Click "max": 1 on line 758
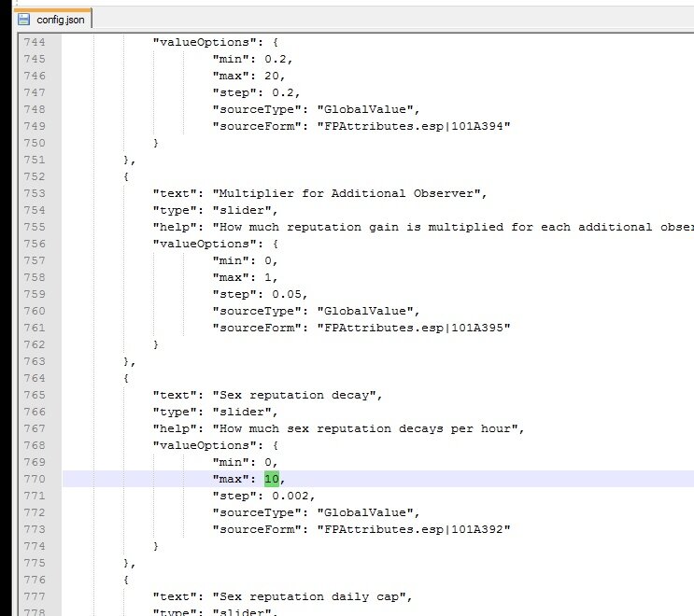This screenshot has height=616, width=694. click(242, 278)
